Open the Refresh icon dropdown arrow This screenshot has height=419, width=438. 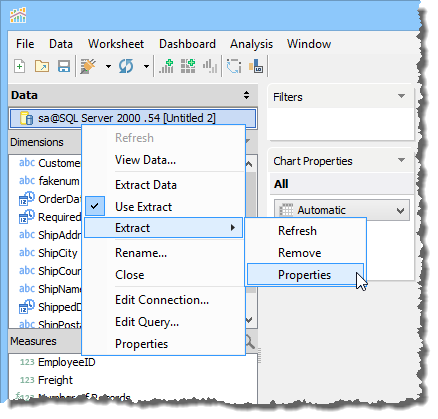point(146,66)
